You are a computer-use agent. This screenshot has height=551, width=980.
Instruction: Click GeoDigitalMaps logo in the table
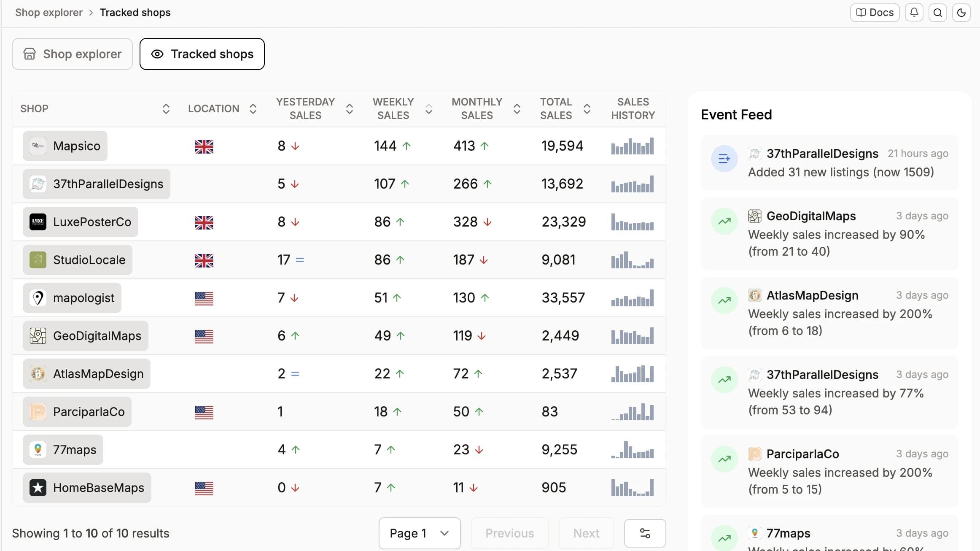(38, 336)
